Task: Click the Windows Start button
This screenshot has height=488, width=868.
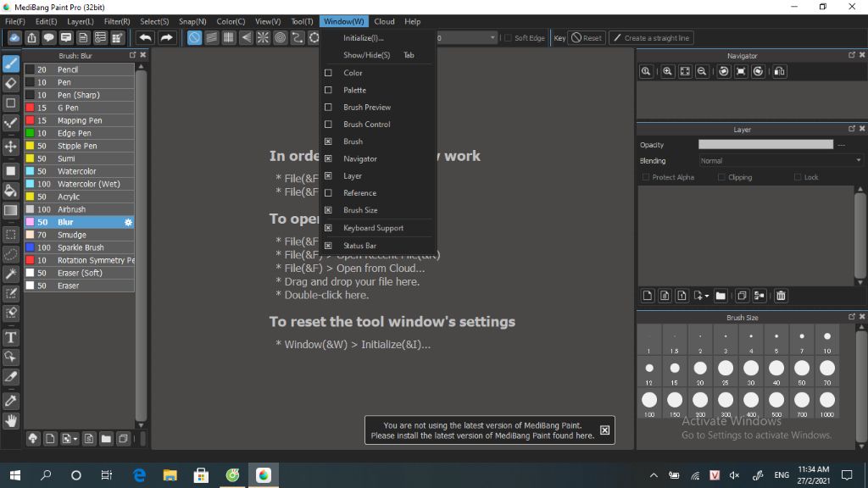Action: coord(15,475)
